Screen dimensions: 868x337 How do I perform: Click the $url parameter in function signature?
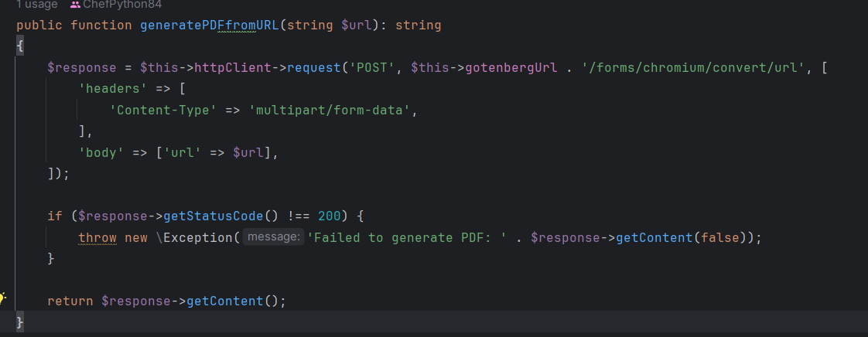pos(357,26)
